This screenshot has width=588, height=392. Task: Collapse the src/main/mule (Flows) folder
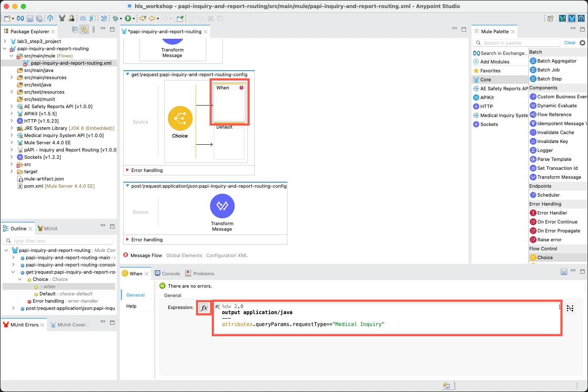(x=11, y=56)
